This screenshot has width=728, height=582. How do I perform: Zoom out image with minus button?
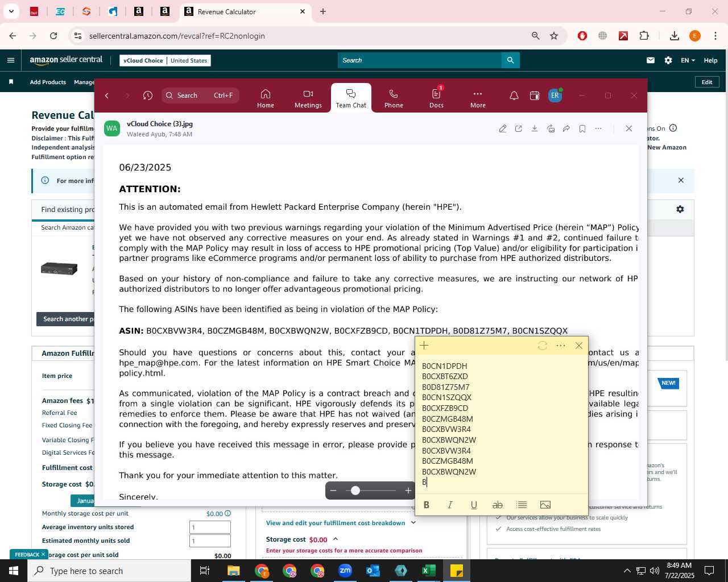333,490
